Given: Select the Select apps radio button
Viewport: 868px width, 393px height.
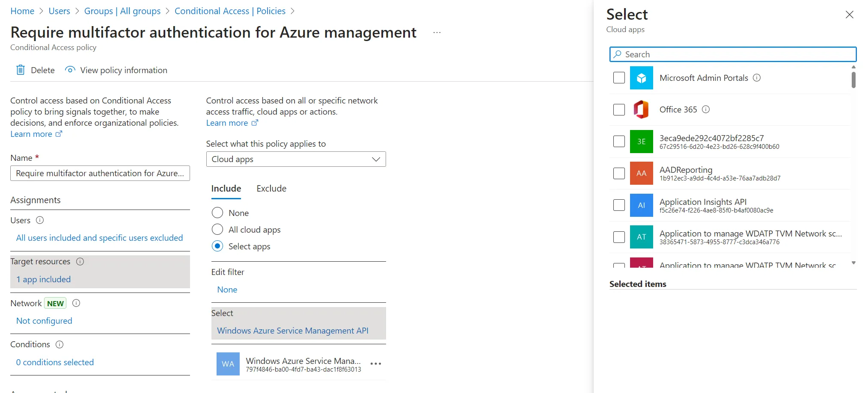Looking at the screenshot, I should click(x=217, y=246).
